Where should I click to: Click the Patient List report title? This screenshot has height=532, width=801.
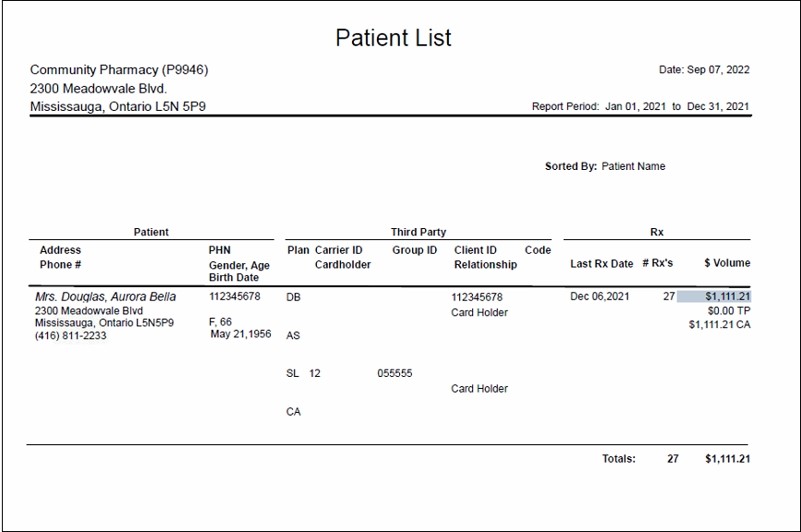tap(394, 38)
